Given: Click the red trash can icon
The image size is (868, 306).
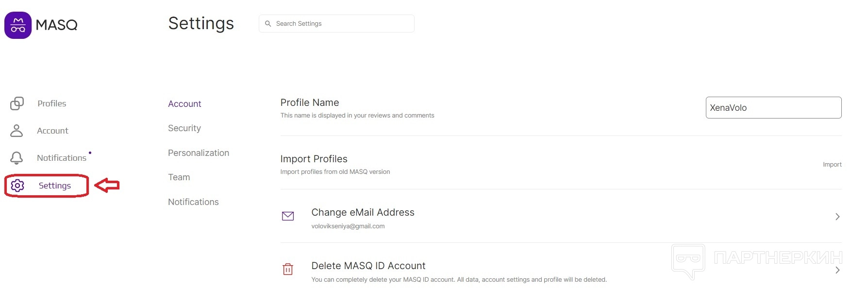Looking at the screenshot, I should (288, 269).
